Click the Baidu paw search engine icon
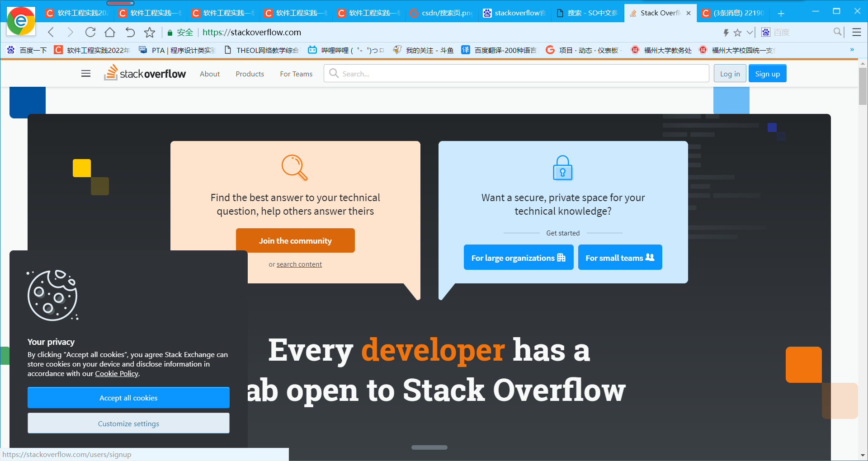This screenshot has width=868, height=461. 766,32
